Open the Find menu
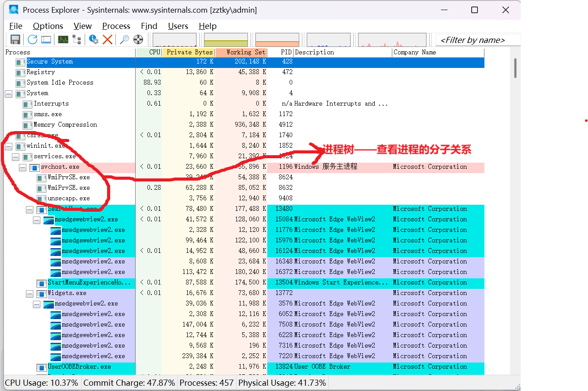 [149, 26]
